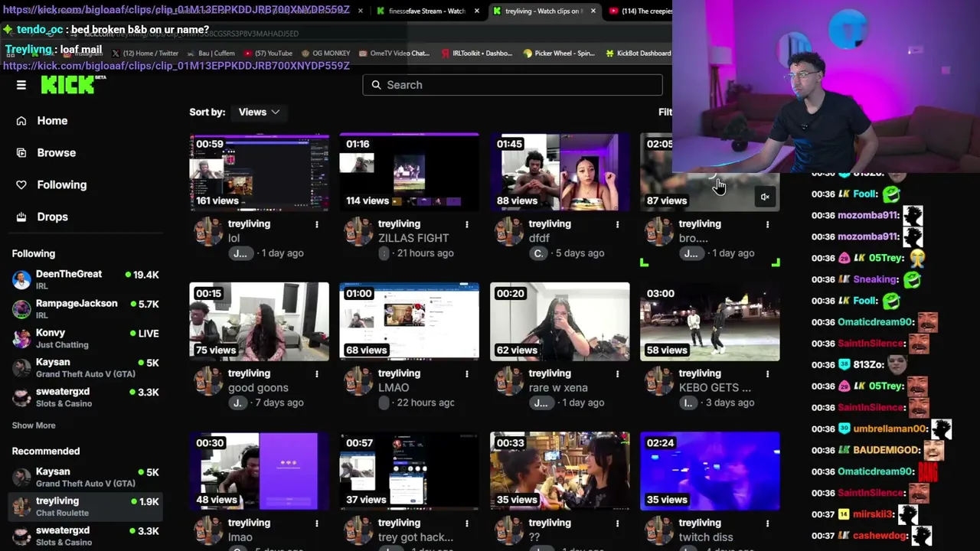This screenshot has width=980, height=551.
Task: Click the Kick logo
Action: click(73, 85)
